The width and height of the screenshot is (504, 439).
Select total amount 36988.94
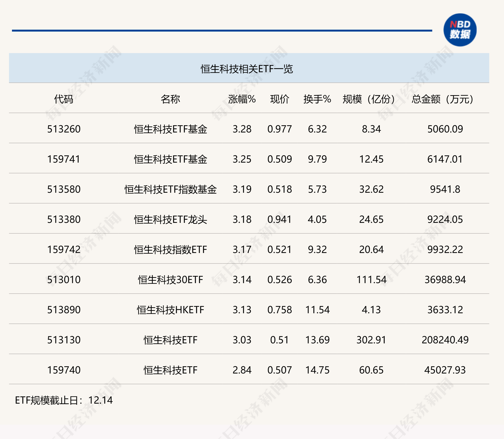point(445,280)
